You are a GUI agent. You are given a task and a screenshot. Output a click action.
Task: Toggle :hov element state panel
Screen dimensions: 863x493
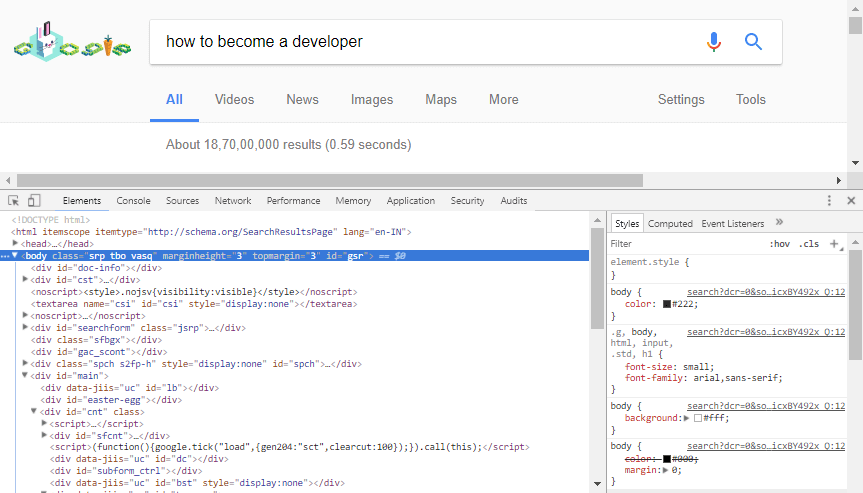click(x=779, y=244)
